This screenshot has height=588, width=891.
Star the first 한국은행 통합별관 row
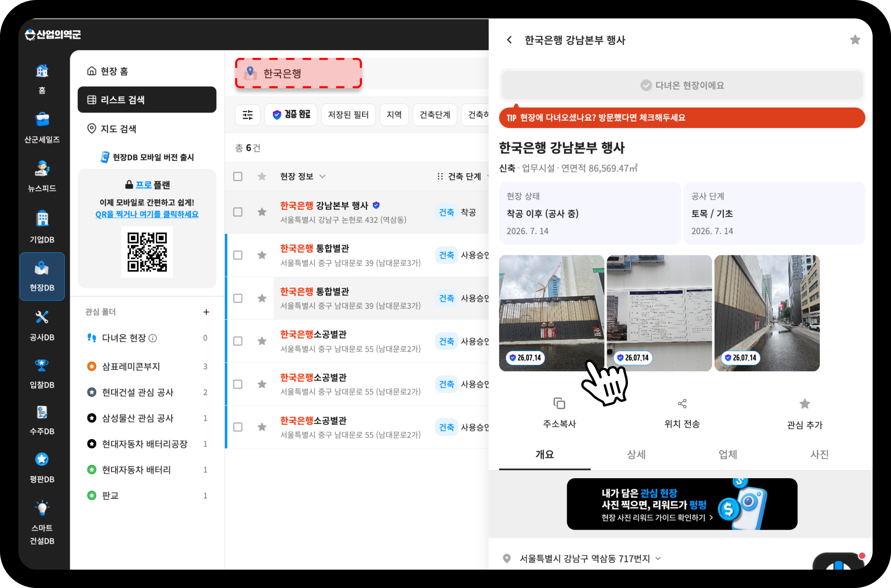click(x=262, y=255)
